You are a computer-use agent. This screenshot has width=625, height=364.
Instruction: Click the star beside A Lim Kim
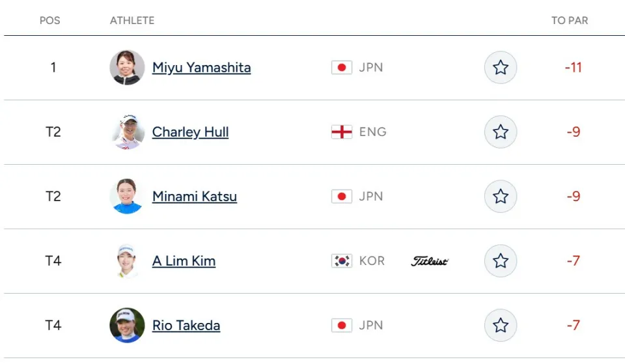tap(500, 260)
